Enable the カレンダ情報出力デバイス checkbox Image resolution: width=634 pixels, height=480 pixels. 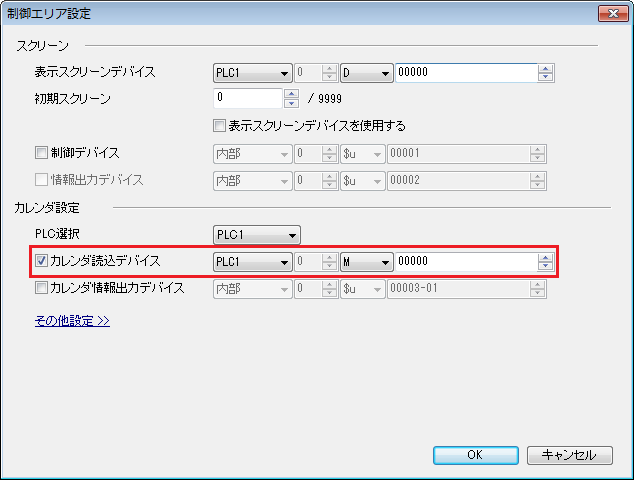pyautogui.click(x=41, y=289)
